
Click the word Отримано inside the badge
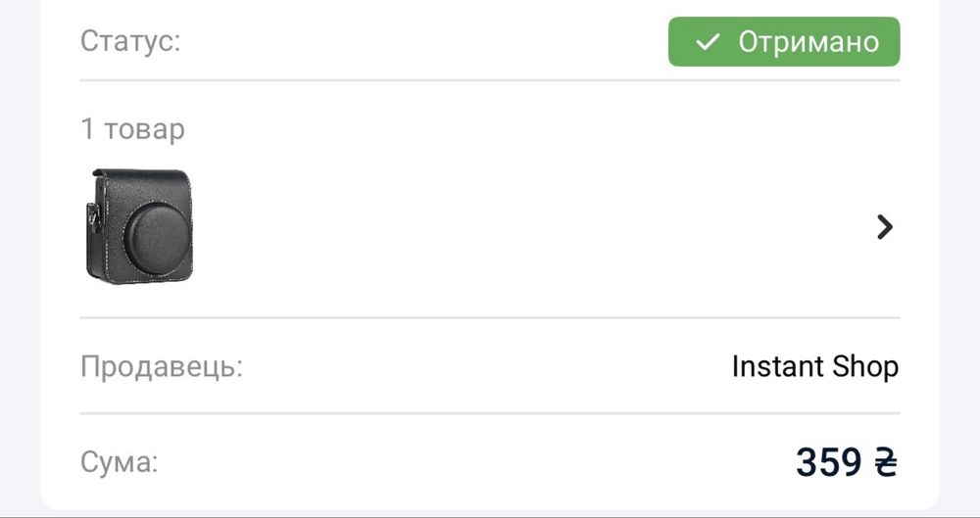(808, 42)
